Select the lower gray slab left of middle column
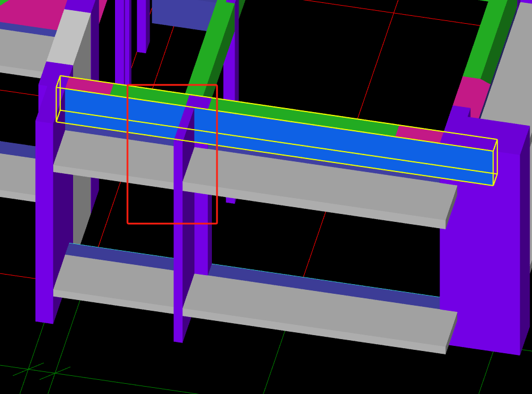This screenshot has width=532, height=394. click(114, 284)
